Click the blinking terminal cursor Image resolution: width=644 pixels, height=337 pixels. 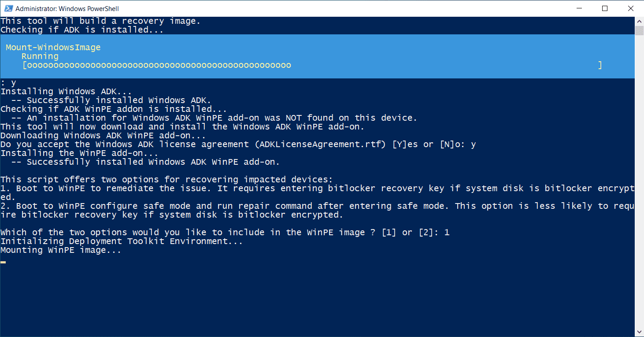3,262
